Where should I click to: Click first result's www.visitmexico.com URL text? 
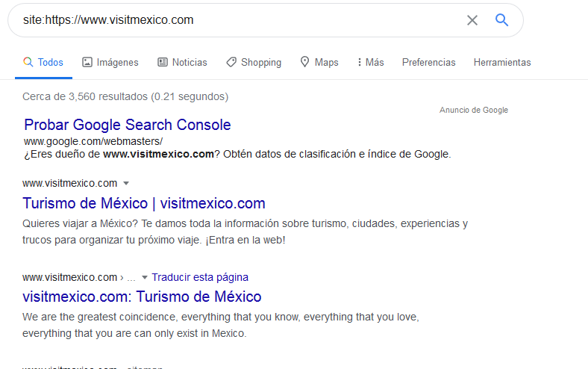pyautogui.click(x=69, y=183)
